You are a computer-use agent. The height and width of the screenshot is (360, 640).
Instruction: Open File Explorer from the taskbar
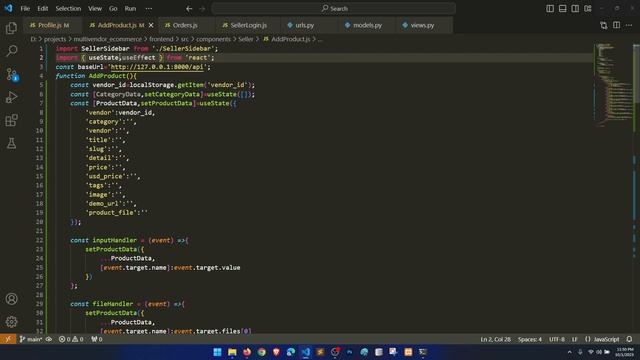[232, 352]
